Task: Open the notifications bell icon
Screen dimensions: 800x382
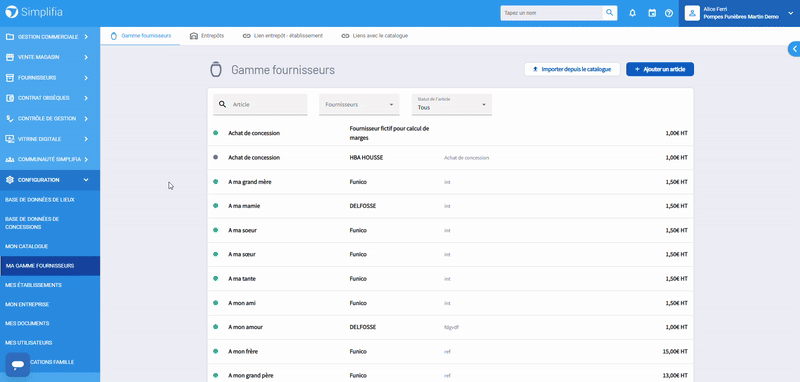Action: (633, 13)
